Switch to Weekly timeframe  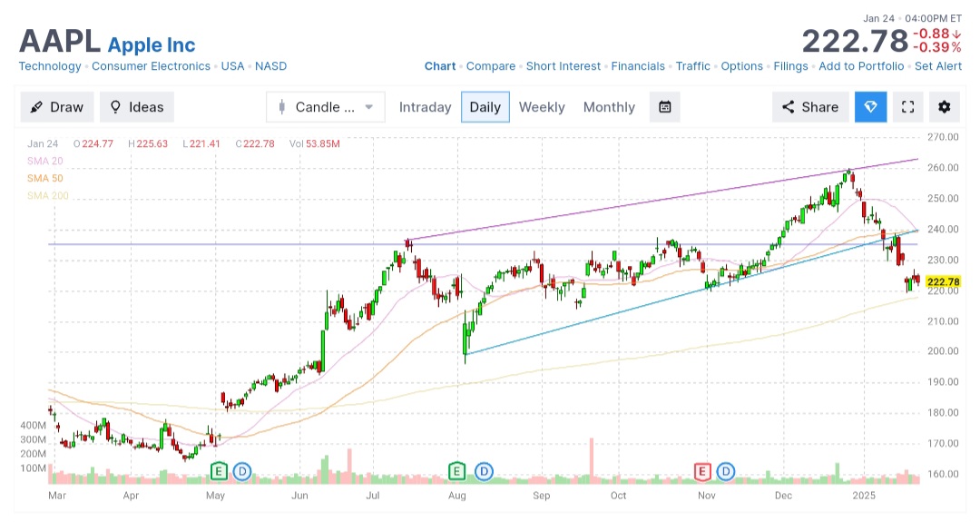[x=542, y=107]
